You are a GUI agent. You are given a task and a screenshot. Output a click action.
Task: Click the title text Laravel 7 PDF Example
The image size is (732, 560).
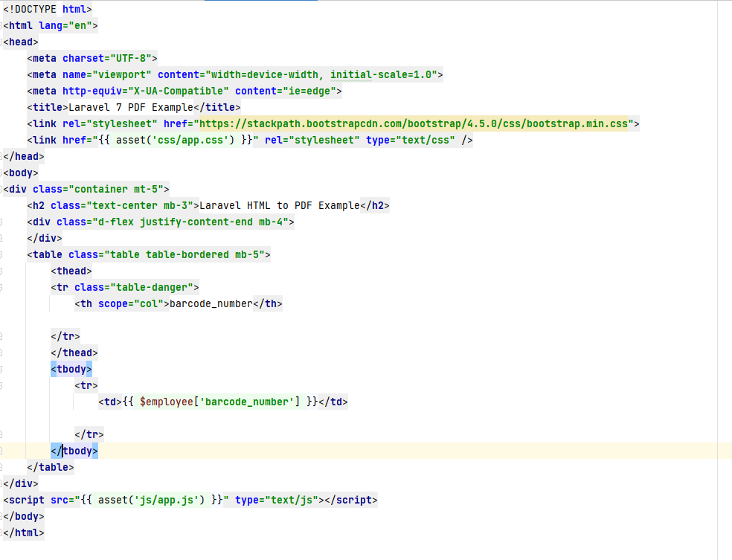[x=131, y=107]
